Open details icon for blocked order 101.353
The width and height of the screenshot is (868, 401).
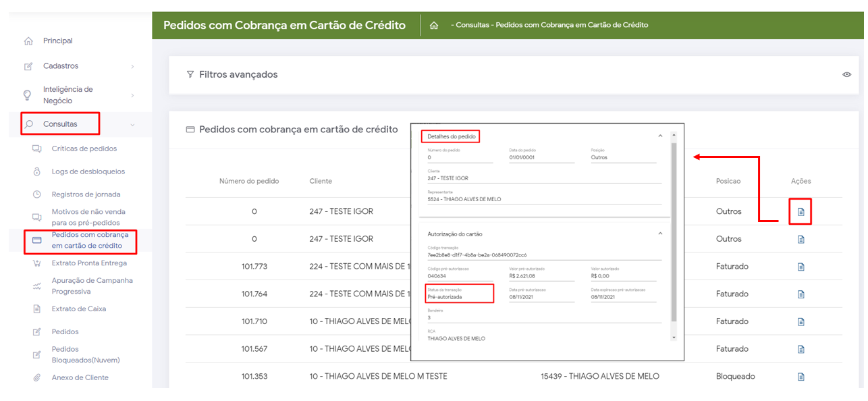[x=801, y=377]
